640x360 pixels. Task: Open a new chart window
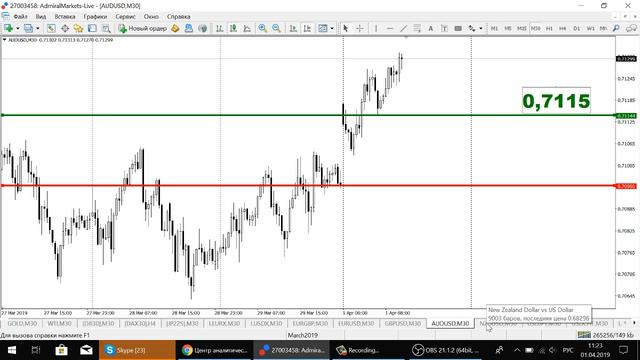tap(8, 28)
